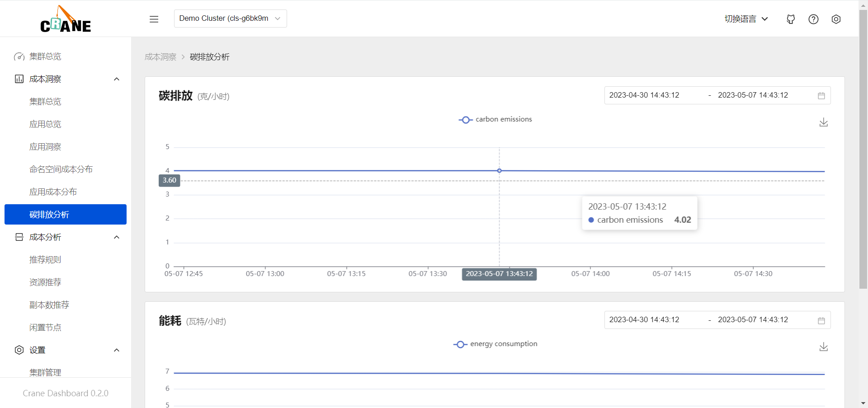This screenshot has height=408, width=868.
Task: Click the 能耗 chart title
Action: point(170,321)
